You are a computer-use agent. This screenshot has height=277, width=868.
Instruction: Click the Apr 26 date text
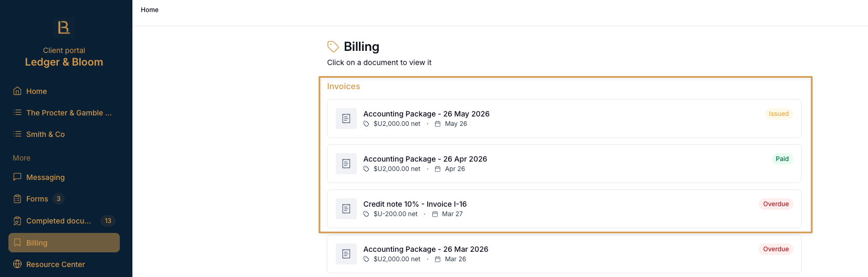[x=455, y=169]
